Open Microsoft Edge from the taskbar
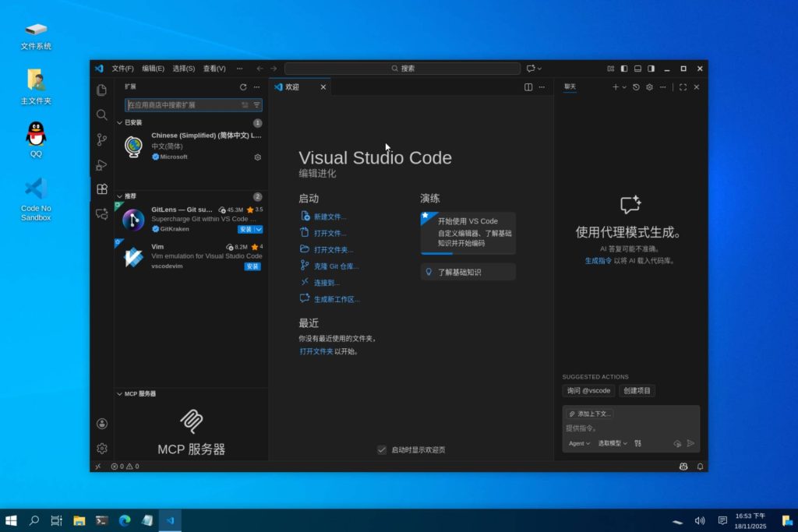This screenshot has height=532, width=798. [125, 520]
